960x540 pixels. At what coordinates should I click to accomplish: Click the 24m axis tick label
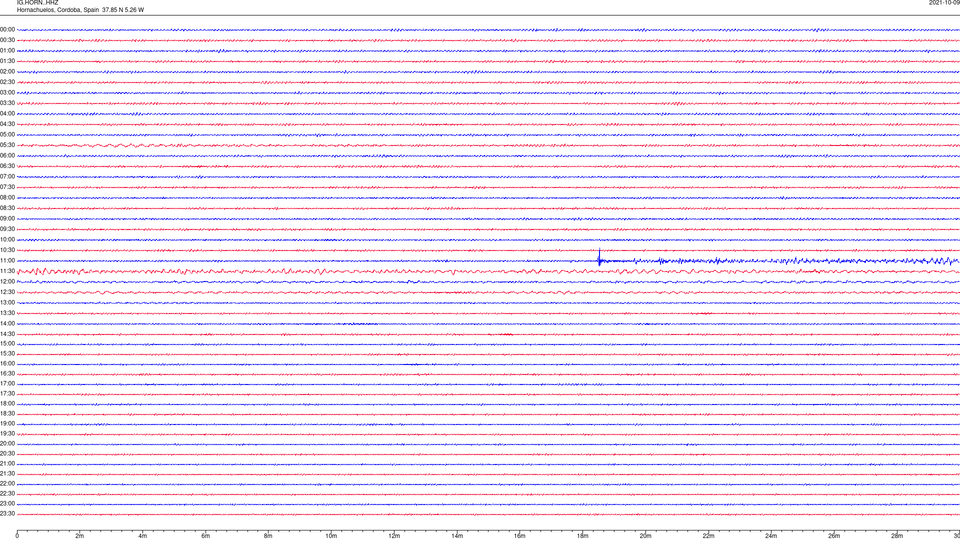(771, 536)
